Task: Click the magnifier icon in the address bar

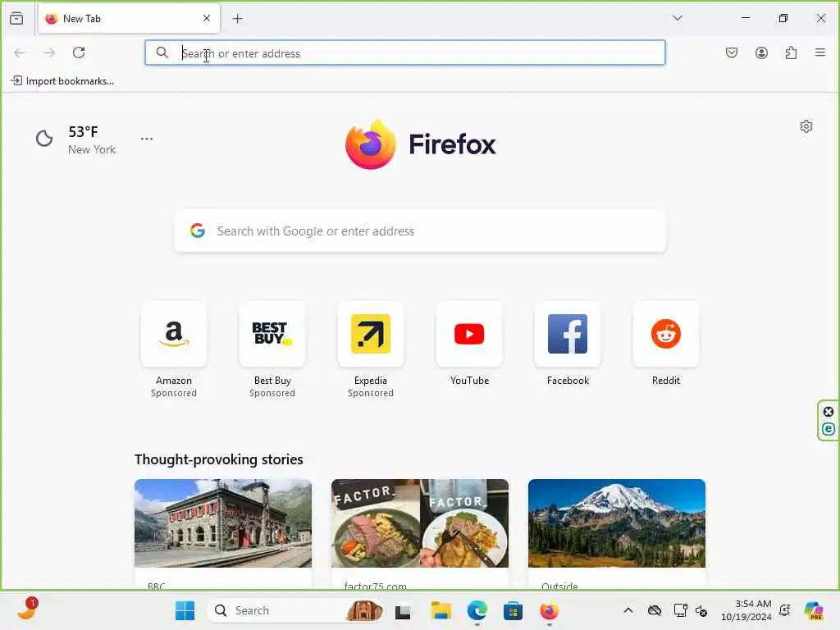Action: click(162, 52)
